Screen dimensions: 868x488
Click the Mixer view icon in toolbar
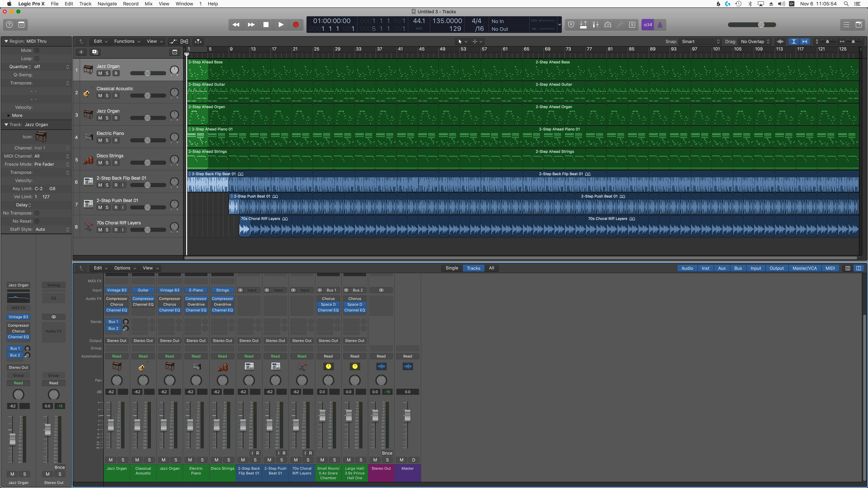[x=596, y=24]
